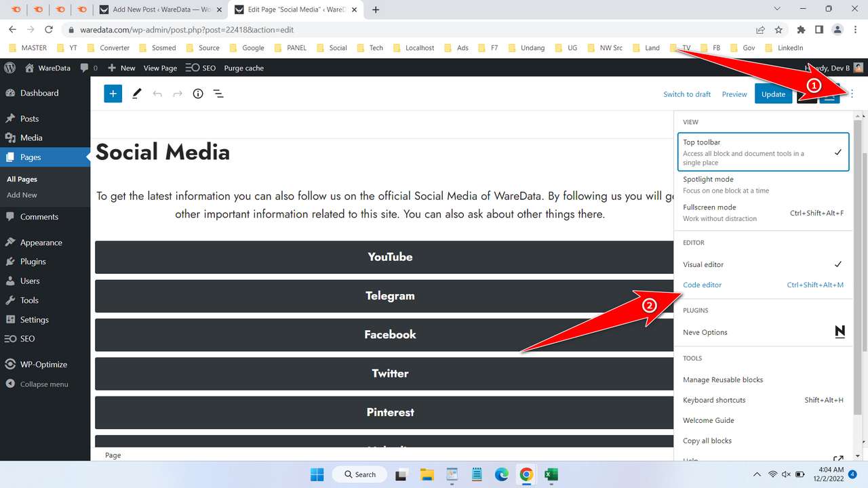Click the Redo arrow in editor toolbar
Screen dimensions: 868x488
178,94
